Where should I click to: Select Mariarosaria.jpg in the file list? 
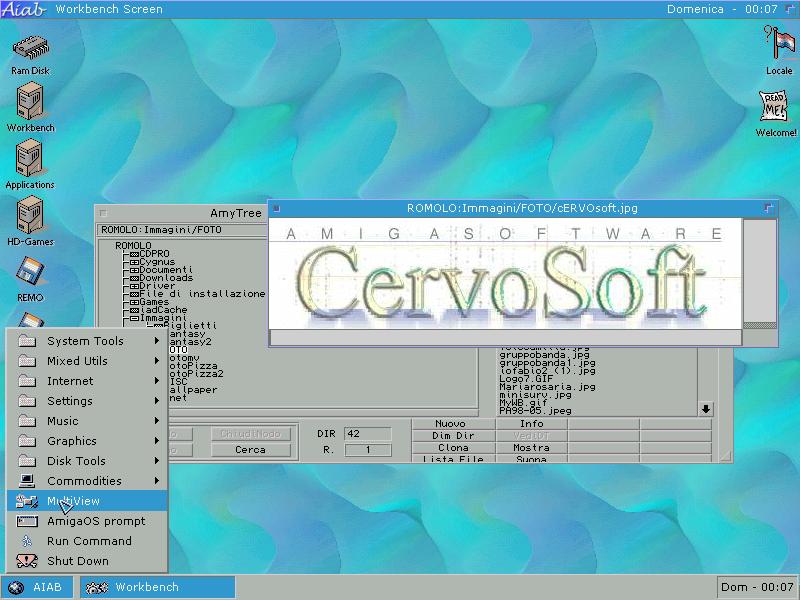(x=547, y=387)
